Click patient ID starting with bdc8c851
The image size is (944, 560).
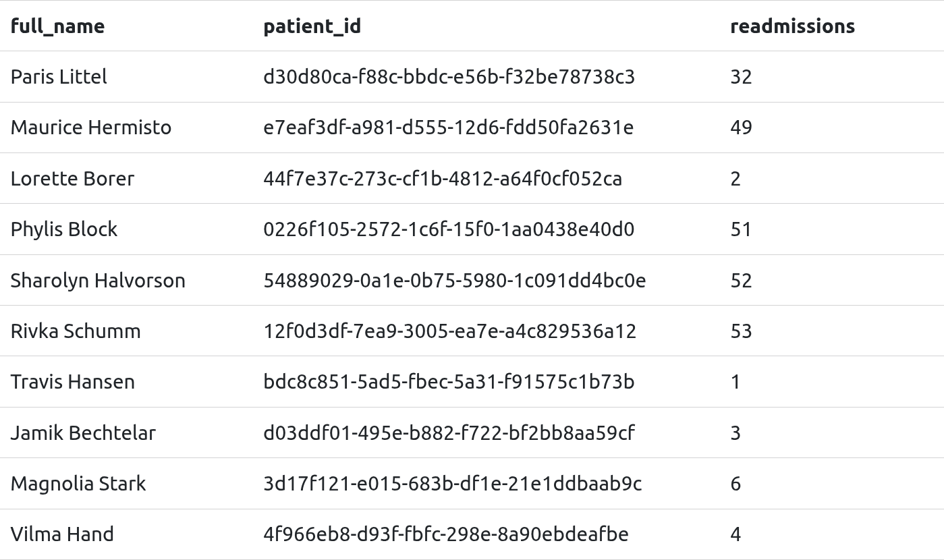click(449, 382)
